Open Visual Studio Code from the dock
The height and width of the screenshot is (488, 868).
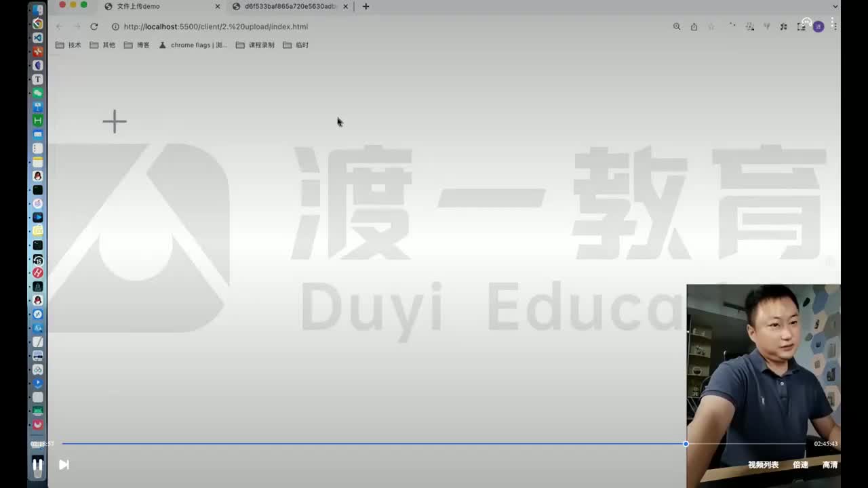tap(38, 38)
